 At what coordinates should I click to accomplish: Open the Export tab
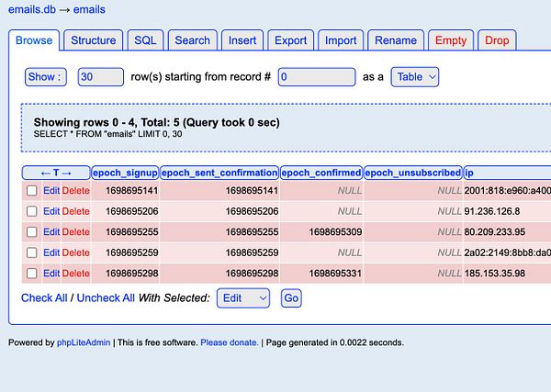pyautogui.click(x=290, y=40)
